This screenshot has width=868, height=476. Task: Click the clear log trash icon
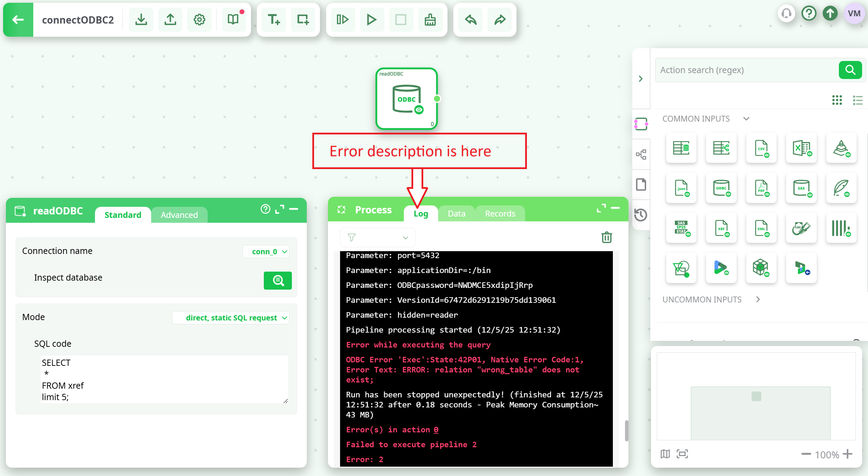click(607, 237)
